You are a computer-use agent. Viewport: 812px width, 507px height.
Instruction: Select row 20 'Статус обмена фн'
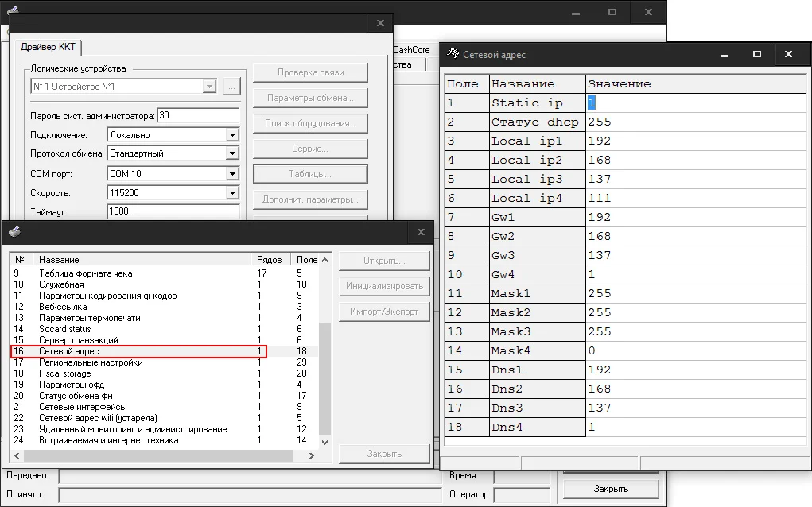[164, 396]
